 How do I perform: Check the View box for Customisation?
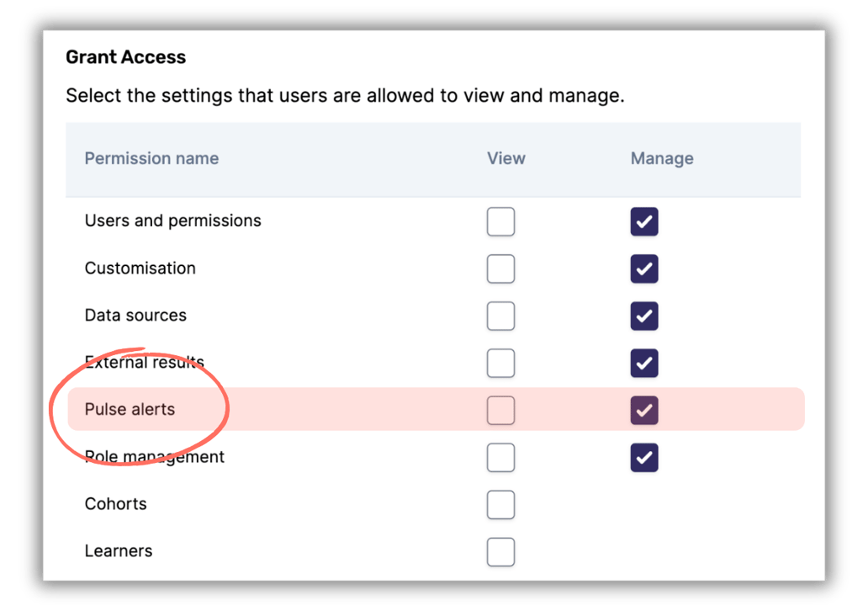tap(500, 268)
